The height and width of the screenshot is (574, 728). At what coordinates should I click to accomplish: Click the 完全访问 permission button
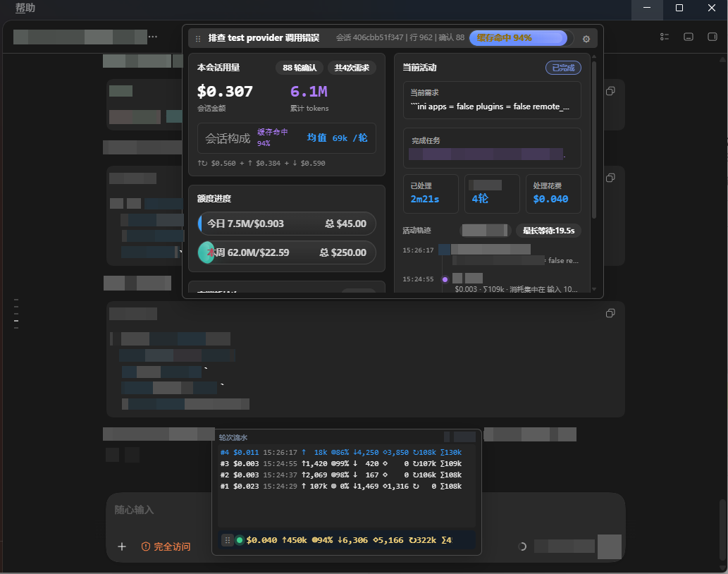[166, 546]
